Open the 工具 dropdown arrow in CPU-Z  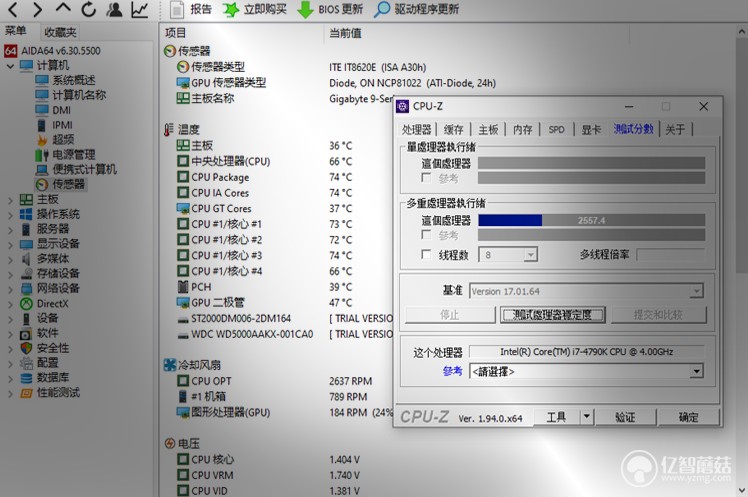tap(586, 417)
